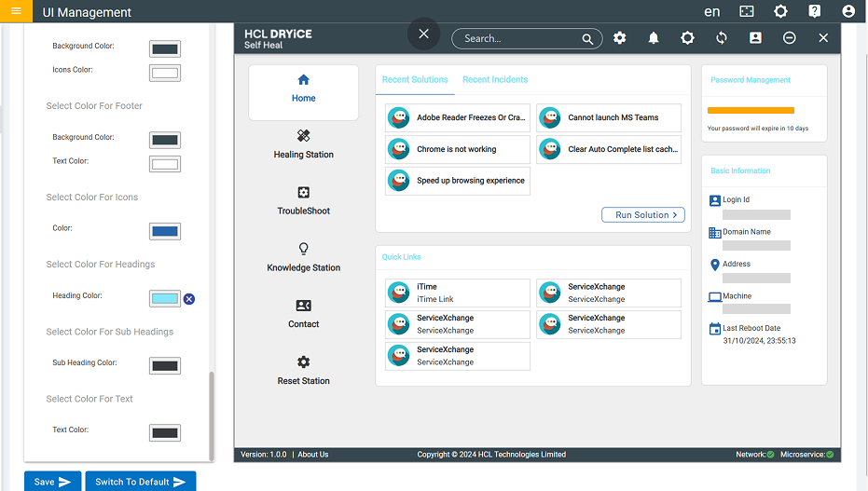
Task: Select the Chrome is not working solution
Action: [x=458, y=149]
